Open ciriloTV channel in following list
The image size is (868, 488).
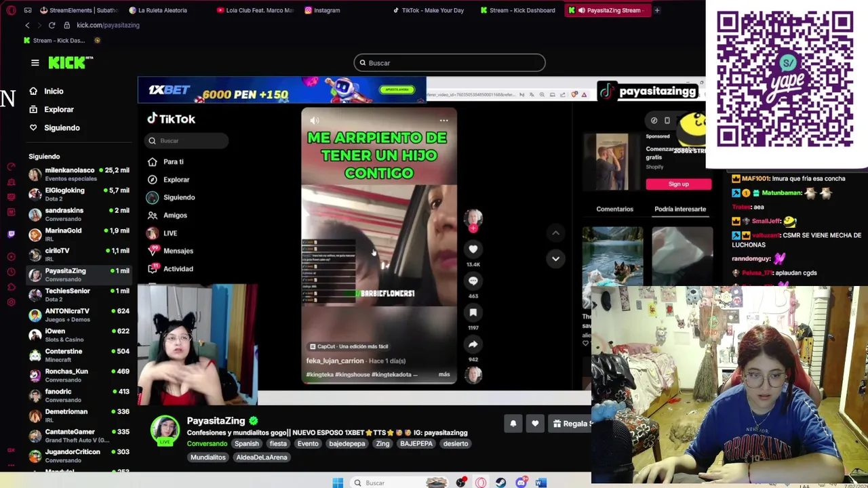pos(79,254)
